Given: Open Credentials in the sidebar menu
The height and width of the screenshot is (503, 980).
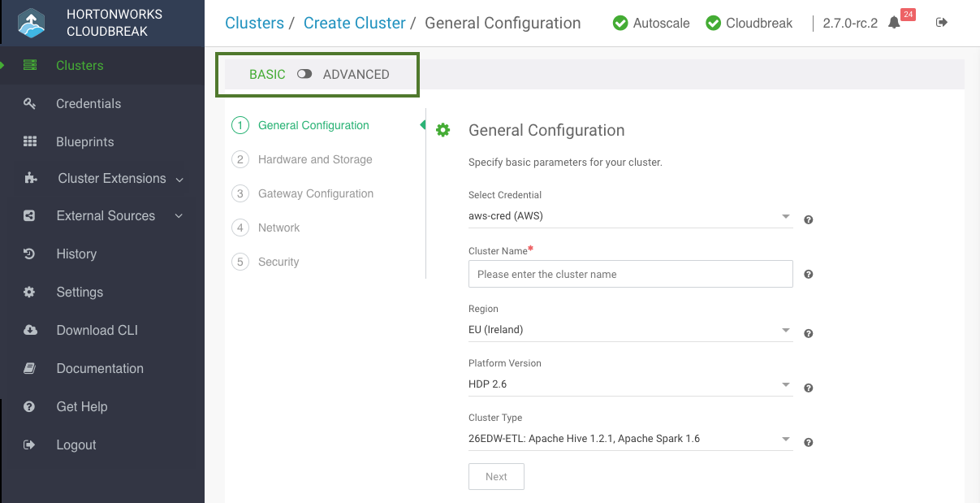Looking at the screenshot, I should 89,103.
